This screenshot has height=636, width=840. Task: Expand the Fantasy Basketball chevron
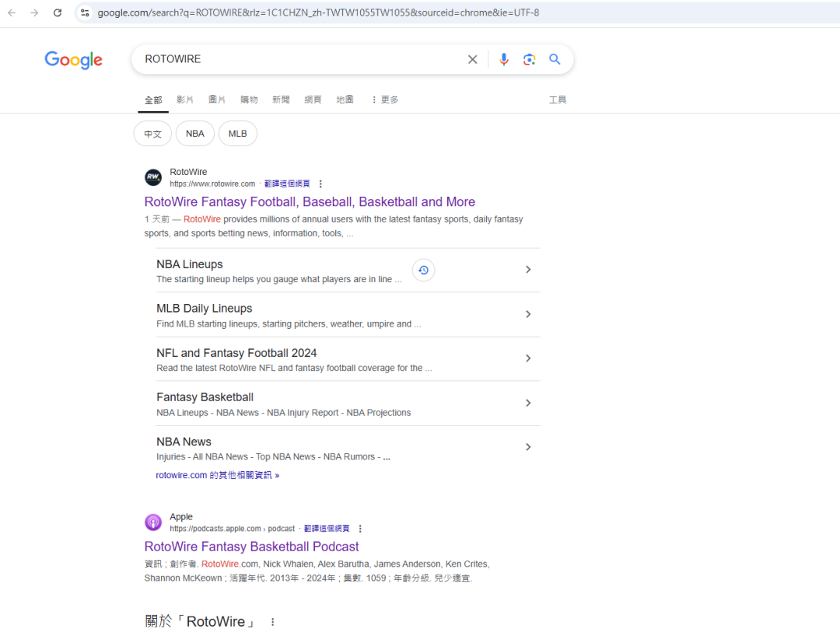[x=528, y=403]
